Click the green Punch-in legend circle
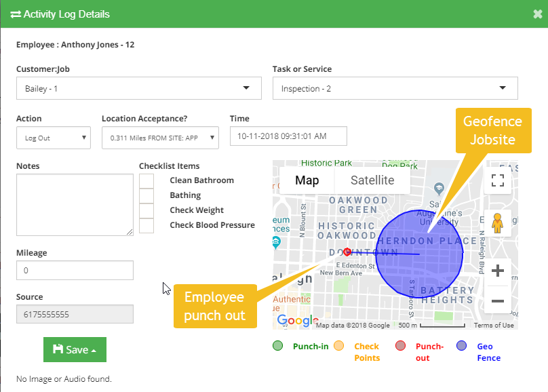548x392 pixels. [278, 346]
